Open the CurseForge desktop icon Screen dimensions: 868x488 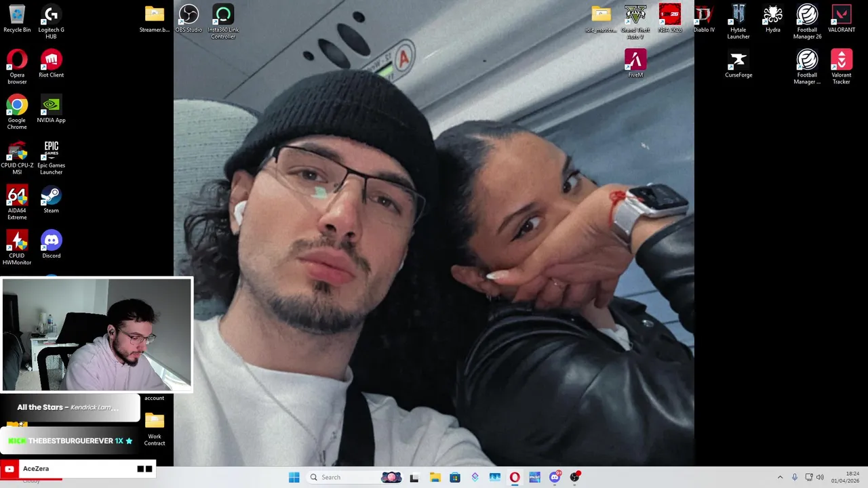coord(738,64)
